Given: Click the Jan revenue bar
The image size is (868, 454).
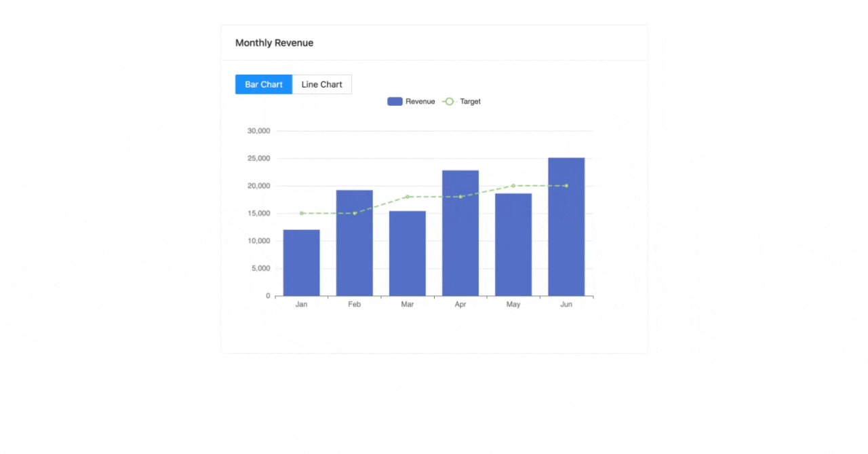Looking at the screenshot, I should tap(301, 263).
